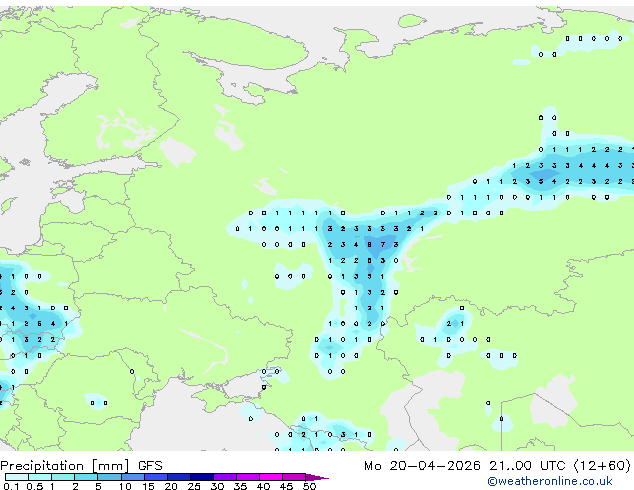Click the legend label "25"

click(x=194, y=486)
